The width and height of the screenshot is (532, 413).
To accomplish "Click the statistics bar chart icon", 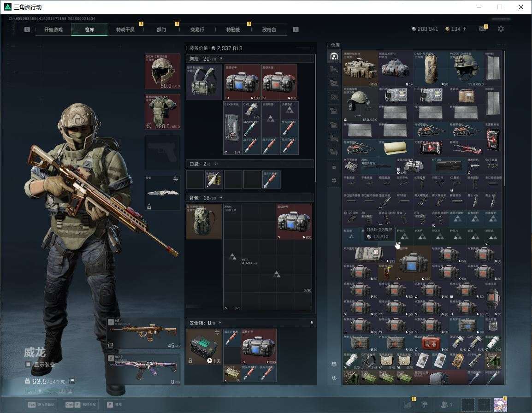I will coord(407,404).
